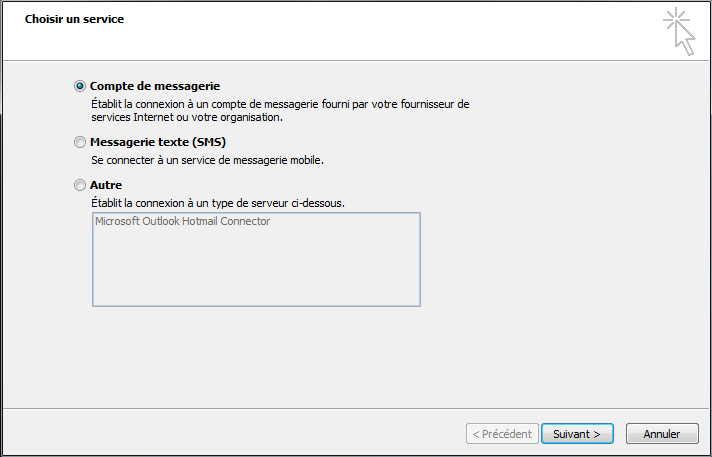Click the bold 'Messagerie texte (SMS)' label text
Image resolution: width=712 pixels, height=457 pixels.
[158, 142]
